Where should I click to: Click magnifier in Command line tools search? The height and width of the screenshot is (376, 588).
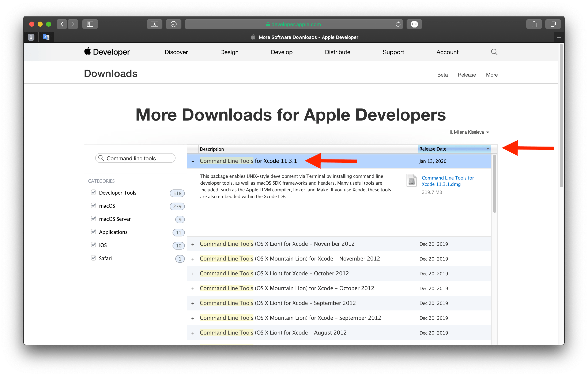(x=101, y=158)
